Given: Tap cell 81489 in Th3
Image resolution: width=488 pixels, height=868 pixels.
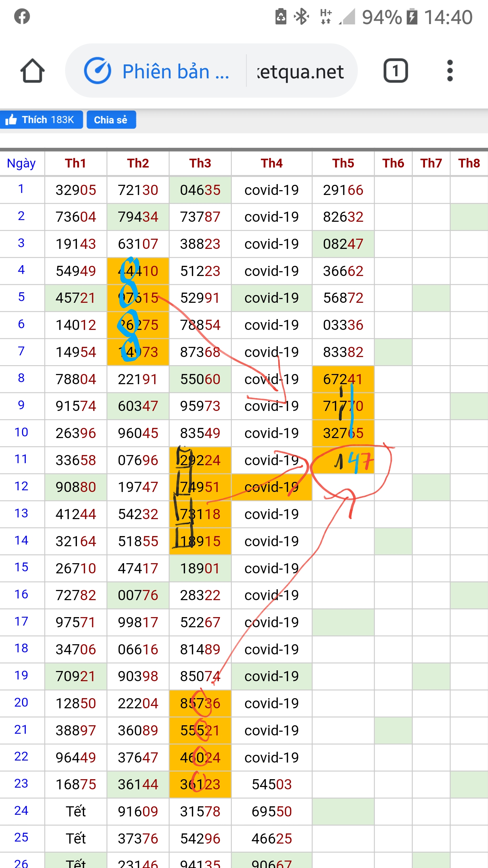Looking at the screenshot, I should tap(200, 650).
